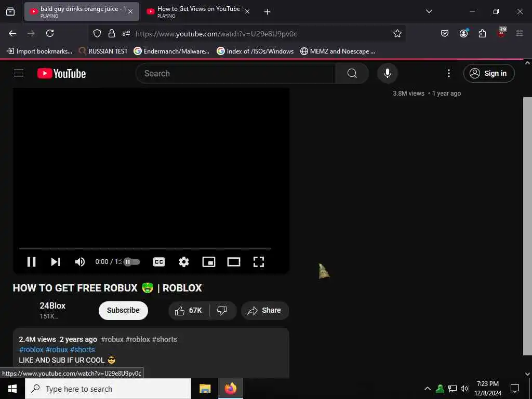The width and height of the screenshot is (532, 399).
Task: Open the Endermanch/Malware bookmark
Action: (171, 51)
